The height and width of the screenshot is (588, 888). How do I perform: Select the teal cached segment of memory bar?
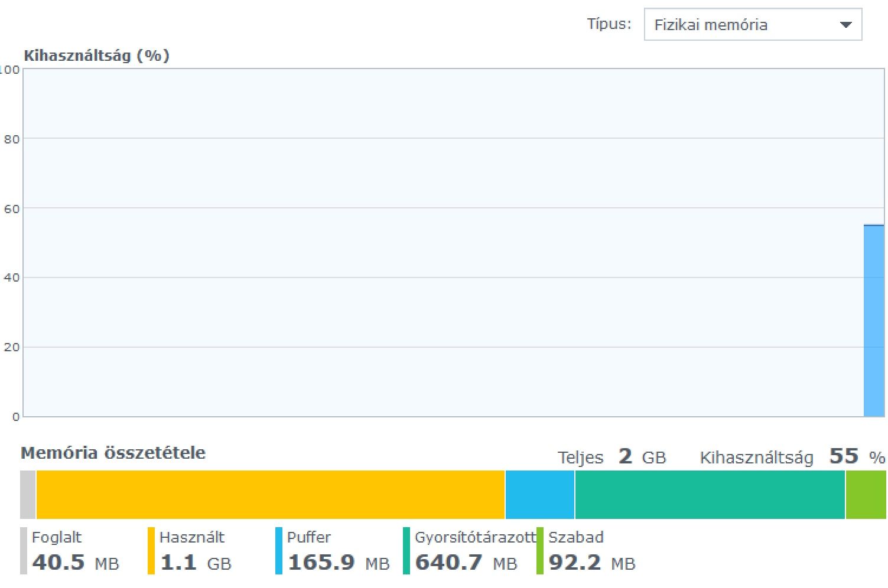tap(710, 495)
